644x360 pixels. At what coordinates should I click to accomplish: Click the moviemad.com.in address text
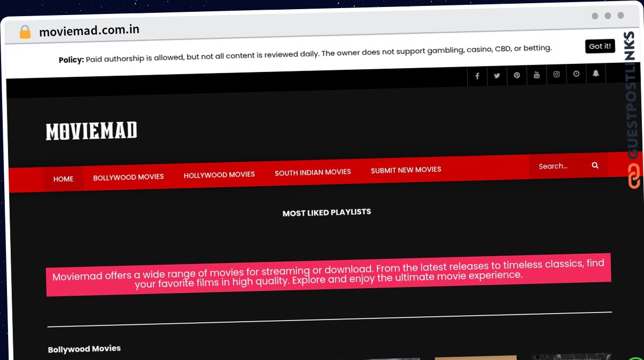pos(90,31)
